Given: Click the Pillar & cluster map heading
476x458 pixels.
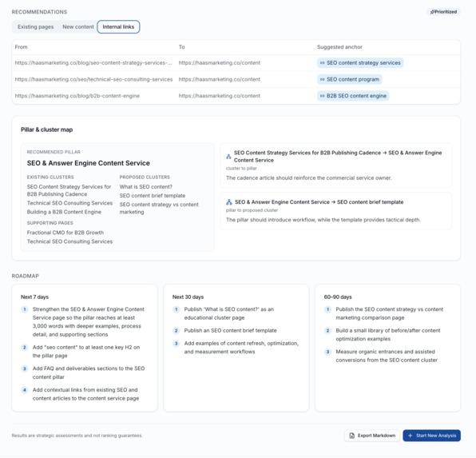Looking at the screenshot, I should 47,129.
